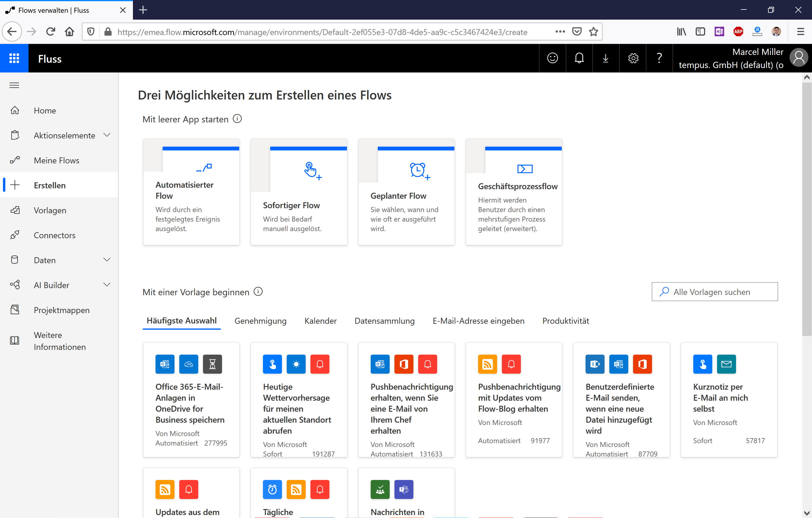
Task: Switch to E-Mail-Adresse eingeben tab
Action: (x=478, y=321)
